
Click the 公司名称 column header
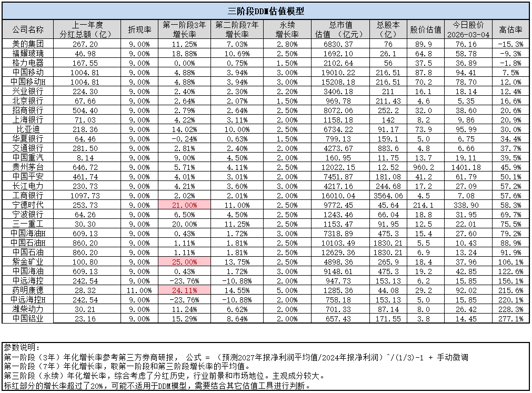(28, 29)
